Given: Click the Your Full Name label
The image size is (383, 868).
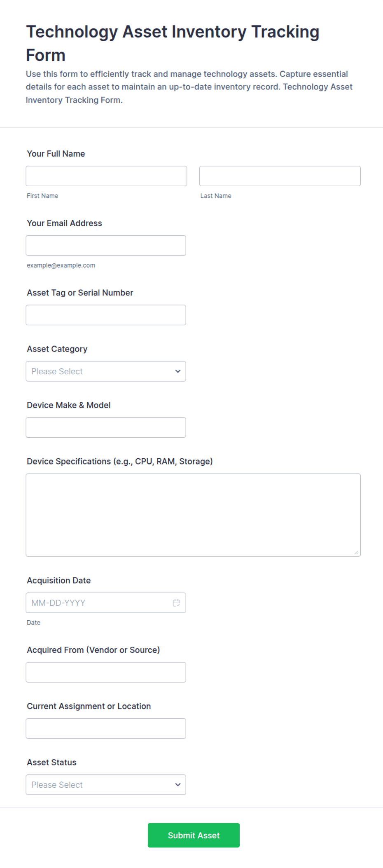Looking at the screenshot, I should tap(56, 154).
